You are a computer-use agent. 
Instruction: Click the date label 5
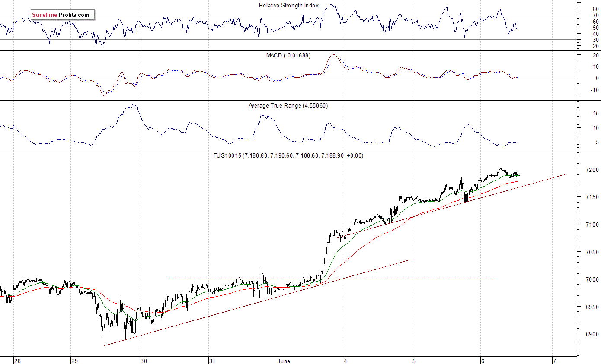click(414, 361)
